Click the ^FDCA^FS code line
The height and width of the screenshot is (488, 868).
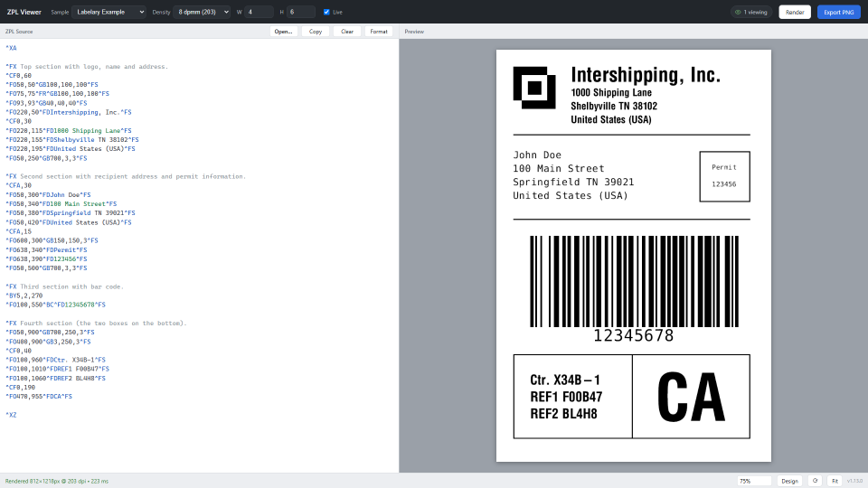pos(39,397)
